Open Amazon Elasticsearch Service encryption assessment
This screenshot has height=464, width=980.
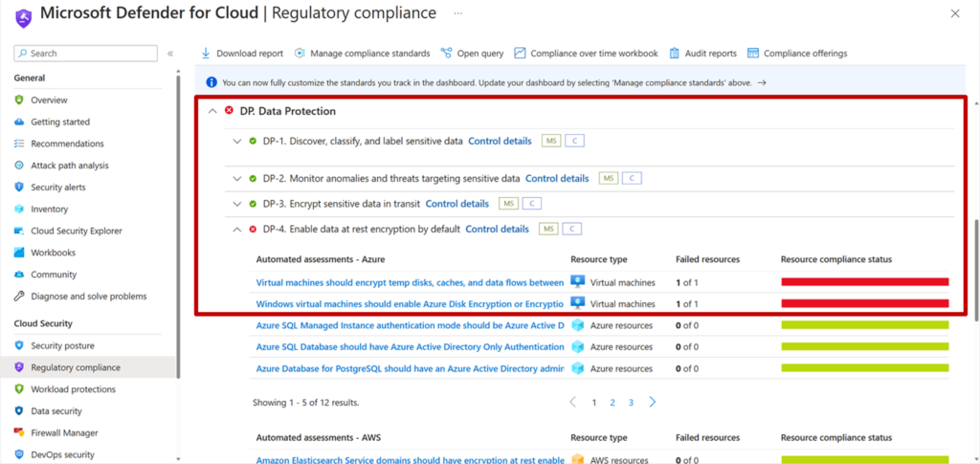pyautogui.click(x=410, y=459)
